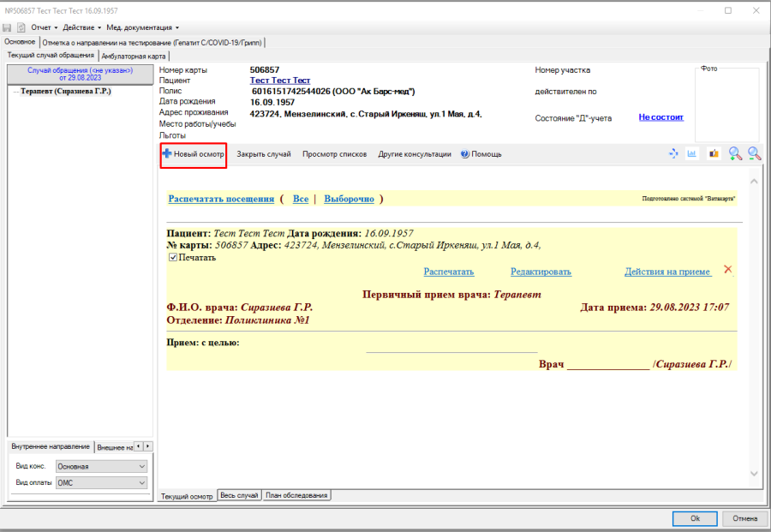The image size is (771, 532).
Task: Click the save floppy disk icon
Action: click(x=7, y=27)
